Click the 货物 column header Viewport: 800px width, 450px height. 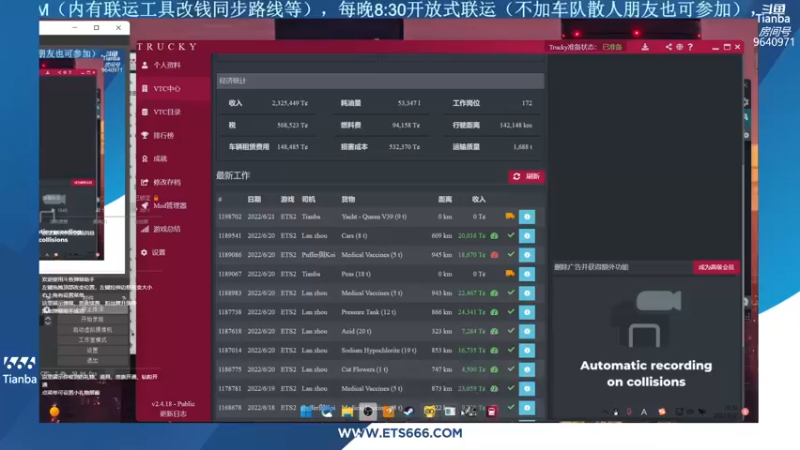click(x=348, y=199)
